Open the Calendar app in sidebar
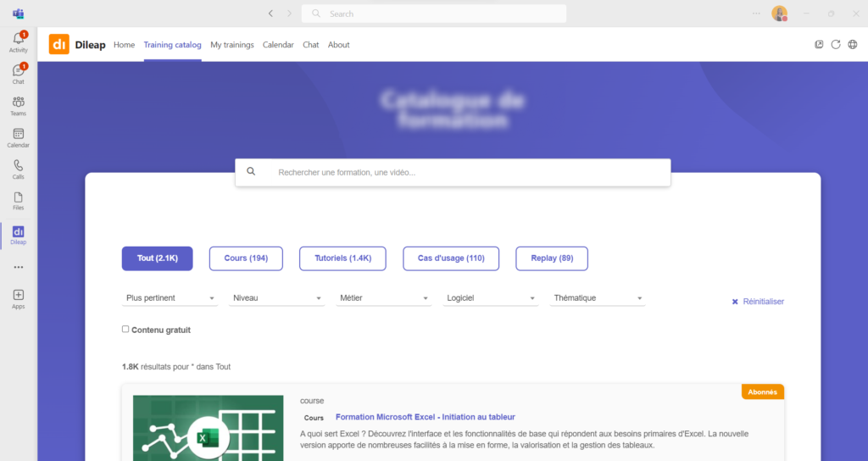This screenshot has width=868, height=461. click(18, 136)
